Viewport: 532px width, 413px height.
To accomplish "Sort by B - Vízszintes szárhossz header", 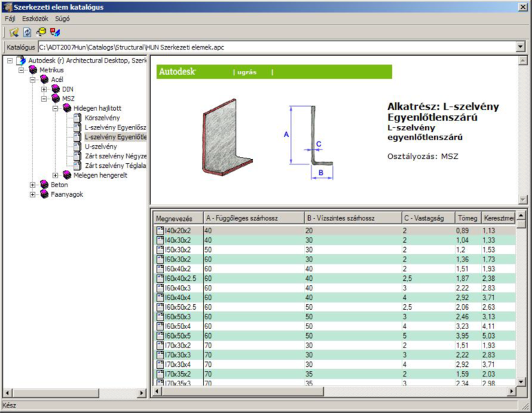I will 353,218.
